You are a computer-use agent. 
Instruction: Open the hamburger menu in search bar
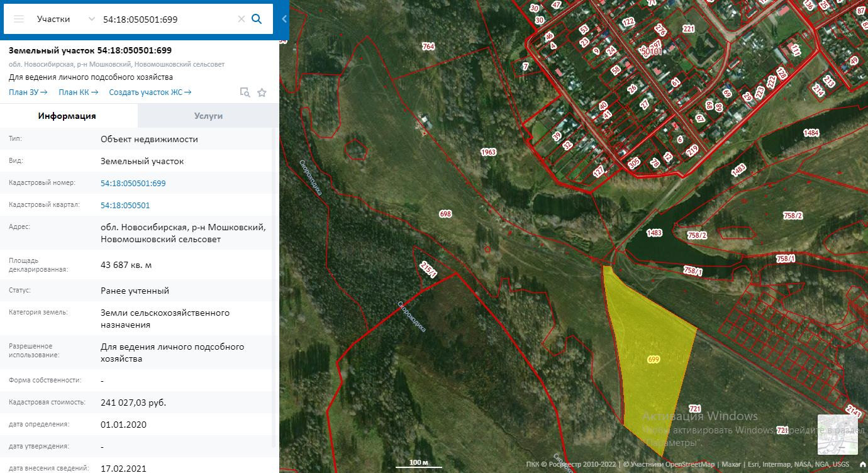19,19
